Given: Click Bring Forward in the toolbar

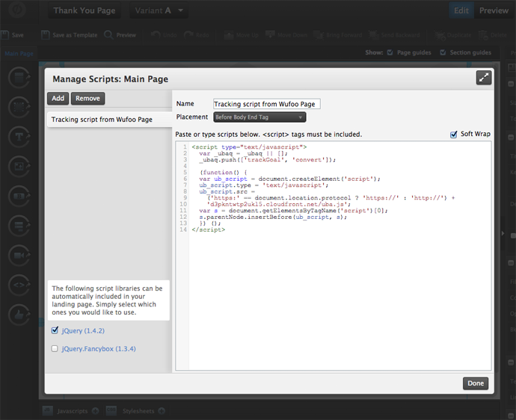Looking at the screenshot, I should [x=338, y=35].
